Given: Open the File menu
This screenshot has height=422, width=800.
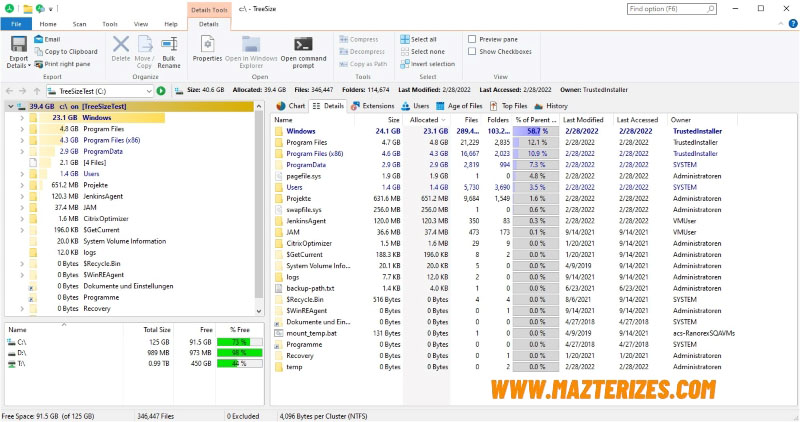Looking at the screenshot, I should (x=16, y=24).
